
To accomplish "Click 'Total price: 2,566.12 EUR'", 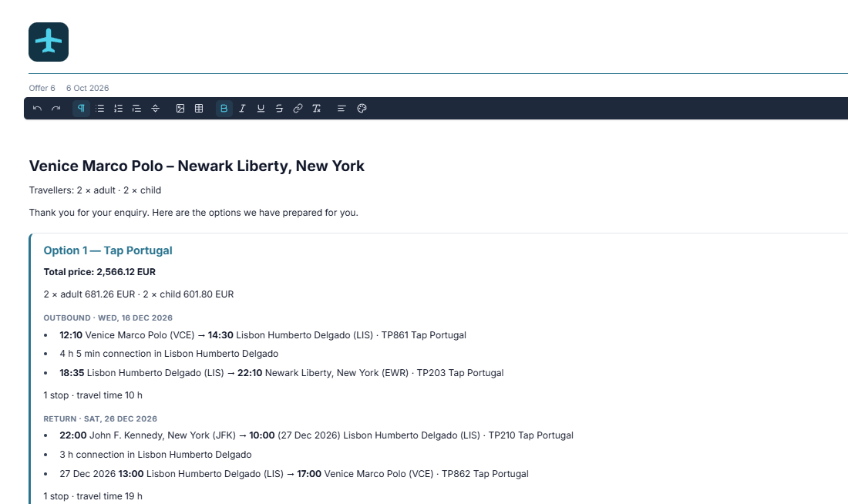I will pos(99,272).
